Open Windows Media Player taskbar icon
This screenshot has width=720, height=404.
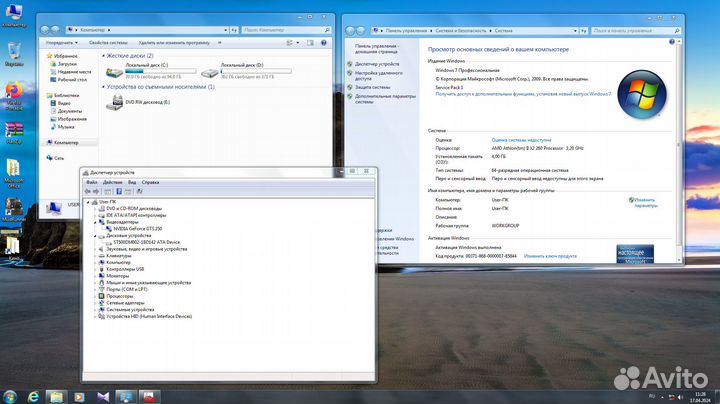click(x=79, y=397)
